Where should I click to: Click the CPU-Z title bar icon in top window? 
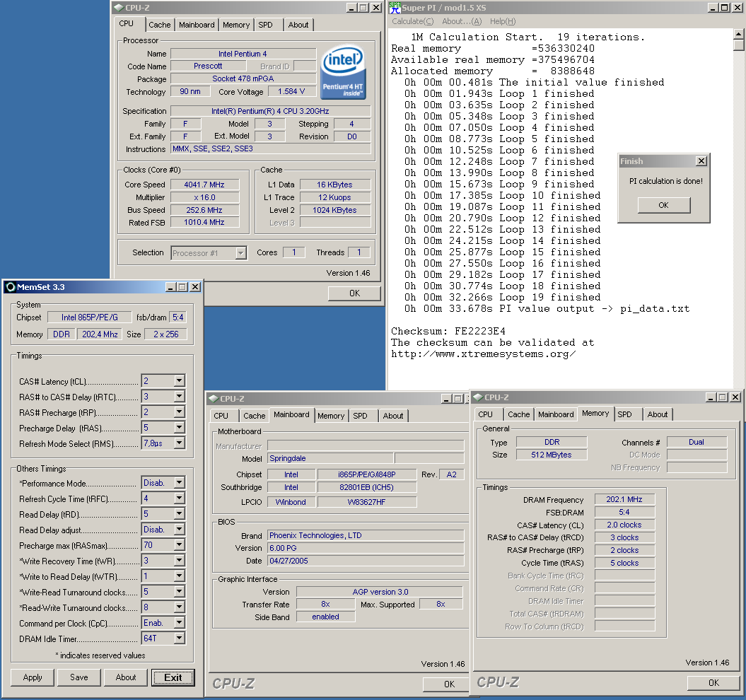(x=119, y=8)
